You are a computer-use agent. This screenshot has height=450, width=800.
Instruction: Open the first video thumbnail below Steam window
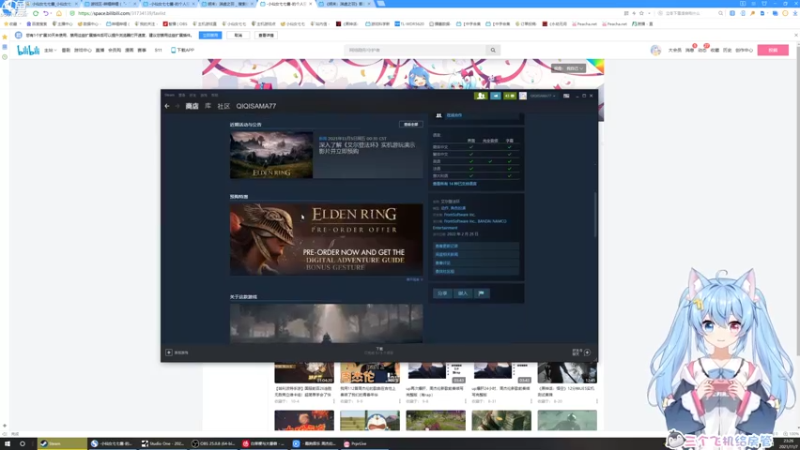[x=304, y=373]
